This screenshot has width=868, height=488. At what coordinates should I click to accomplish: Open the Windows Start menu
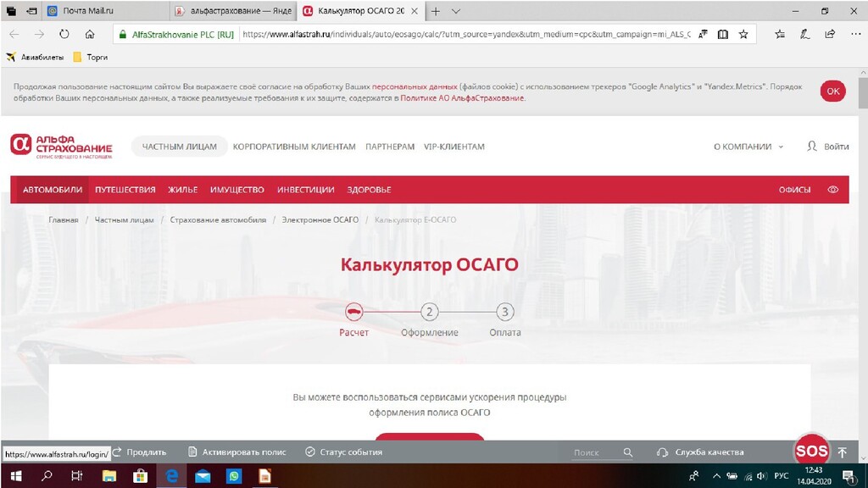click(16, 476)
